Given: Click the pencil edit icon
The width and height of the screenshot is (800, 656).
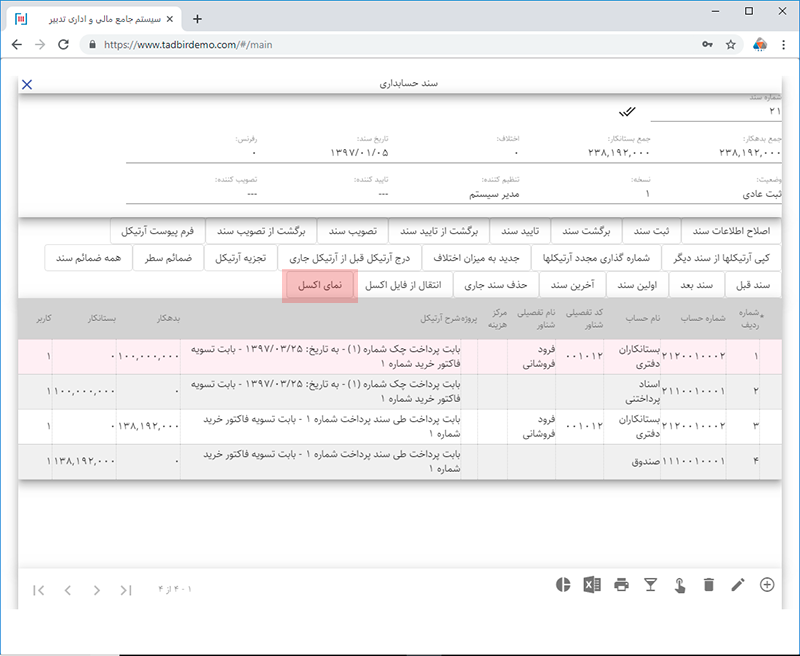Looking at the screenshot, I should pos(738,586).
